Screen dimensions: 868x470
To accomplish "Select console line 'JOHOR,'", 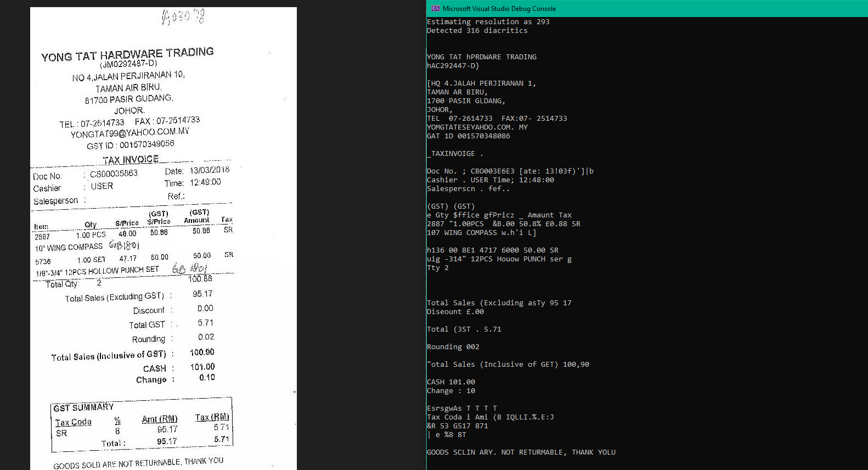I will [x=439, y=110].
